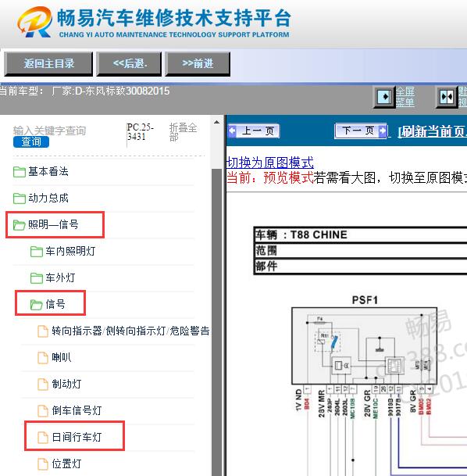This screenshot has width=467, height=476.
Task: Collapse the 照明—信号 folder
Action: [53, 224]
